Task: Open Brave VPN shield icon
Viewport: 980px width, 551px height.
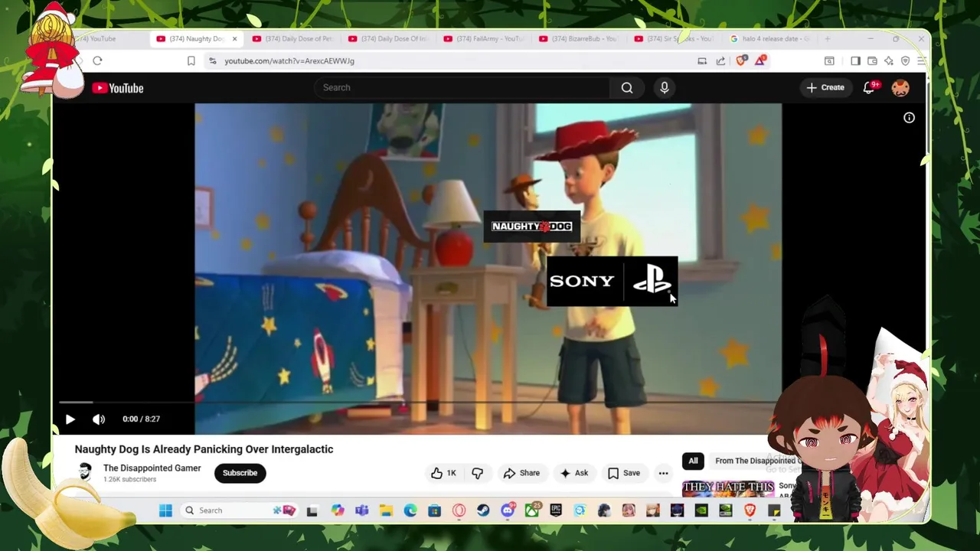Action: [x=906, y=61]
